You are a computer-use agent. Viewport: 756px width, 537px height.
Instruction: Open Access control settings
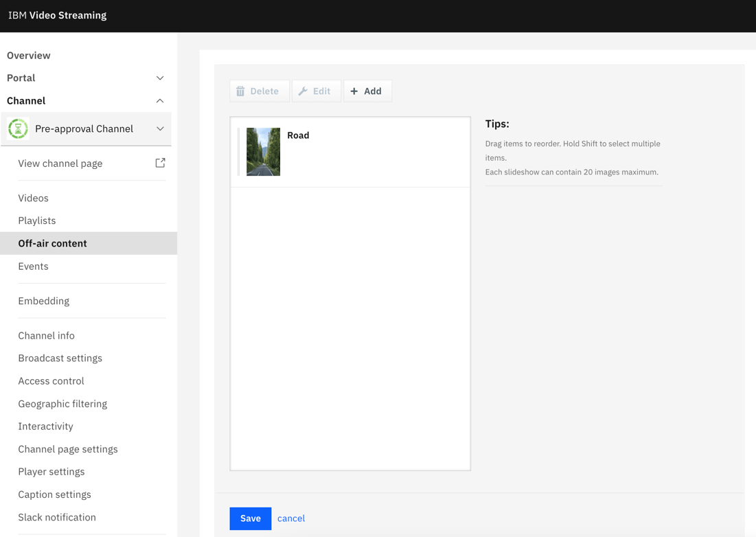(x=51, y=381)
